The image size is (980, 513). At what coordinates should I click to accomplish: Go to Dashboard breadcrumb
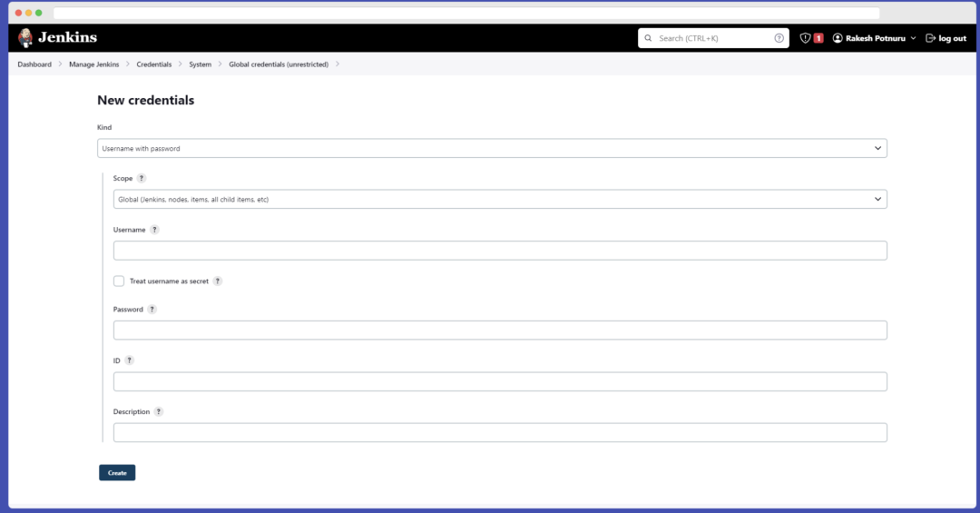coord(34,64)
